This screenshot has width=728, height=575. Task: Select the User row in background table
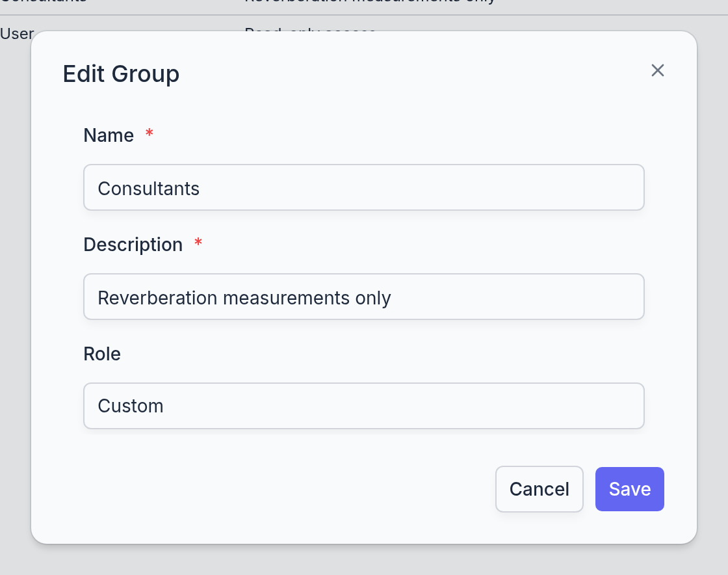[x=17, y=33]
